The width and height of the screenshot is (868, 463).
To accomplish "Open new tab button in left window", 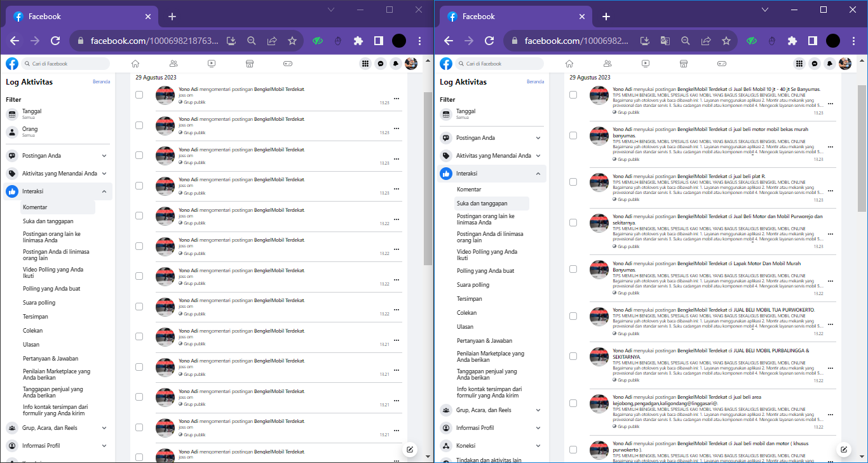I will coord(172,17).
